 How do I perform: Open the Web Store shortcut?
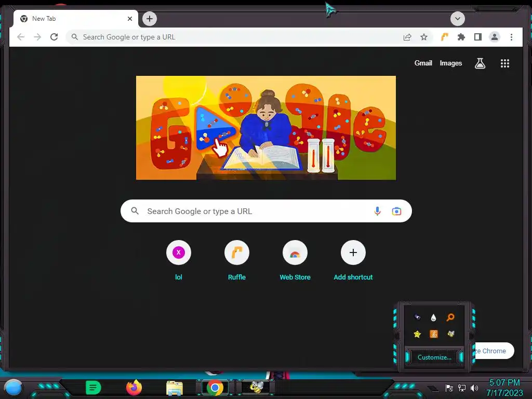click(295, 260)
